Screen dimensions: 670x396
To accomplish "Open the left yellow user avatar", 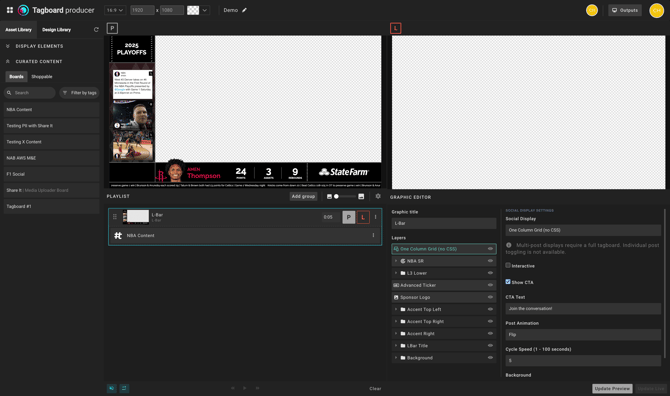I will tap(592, 10).
